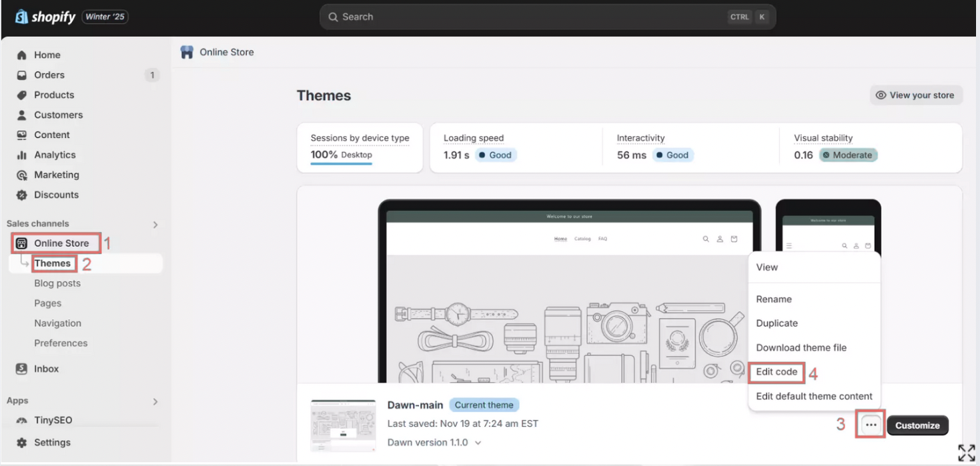The image size is (980, 466).
Task: Click the Interactivity metric label
Action: point(640,138)
